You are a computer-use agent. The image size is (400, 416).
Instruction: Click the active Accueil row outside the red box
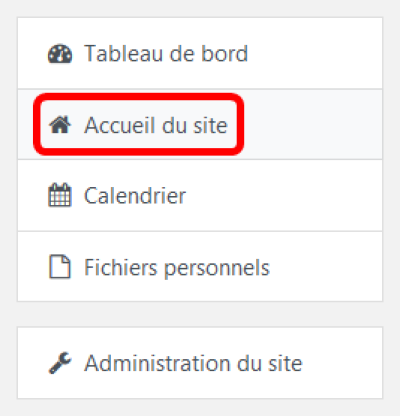313,124
